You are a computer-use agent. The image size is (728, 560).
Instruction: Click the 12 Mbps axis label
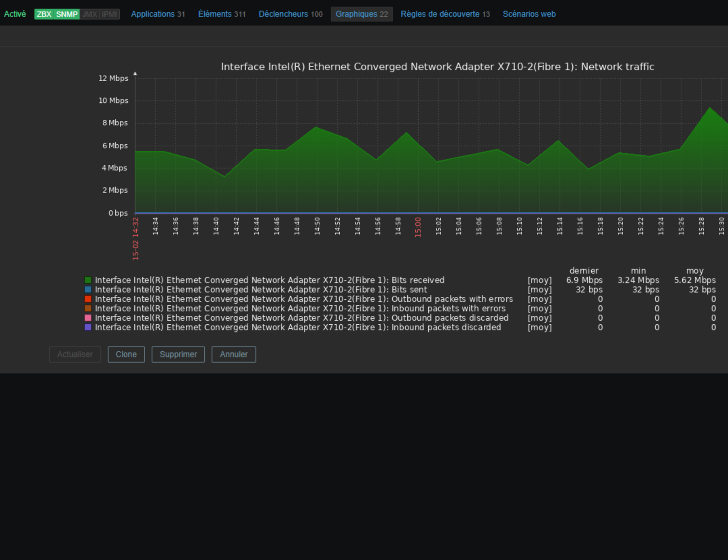[x=113, y=78]
